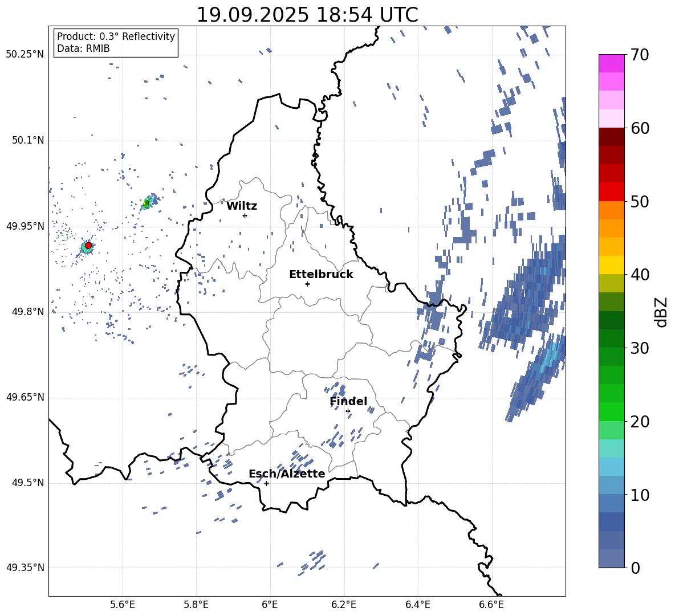
Task: Click the Esch/Alzette city label
Action: click(287, 474)
